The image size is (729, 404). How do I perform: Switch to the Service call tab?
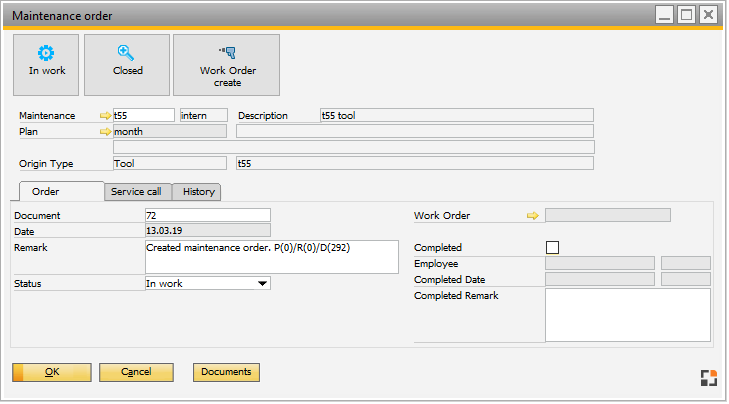click(138, 191)
